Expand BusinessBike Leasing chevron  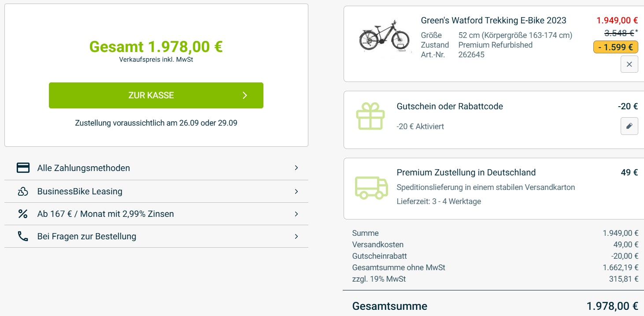(x=296, y=191)
